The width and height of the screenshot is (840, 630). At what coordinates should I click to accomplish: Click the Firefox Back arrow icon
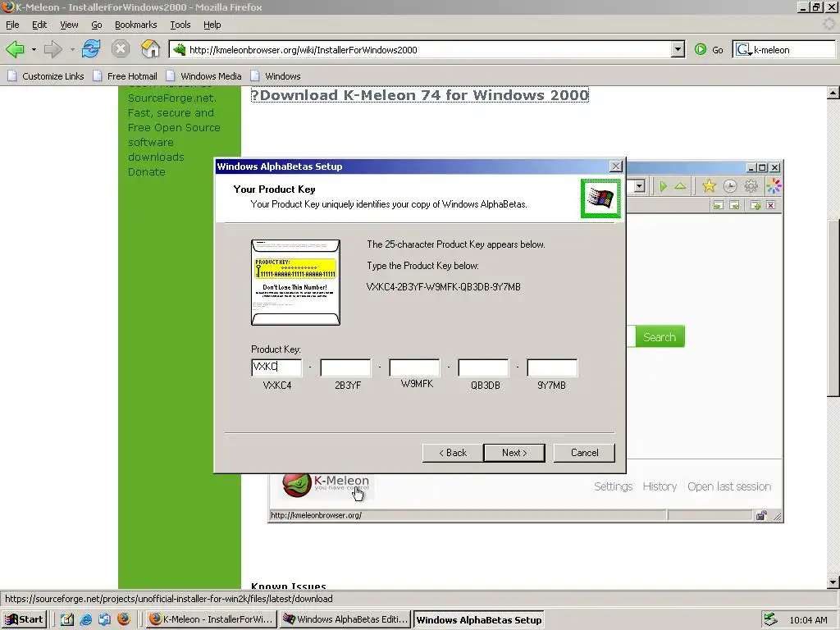(15, 50)
